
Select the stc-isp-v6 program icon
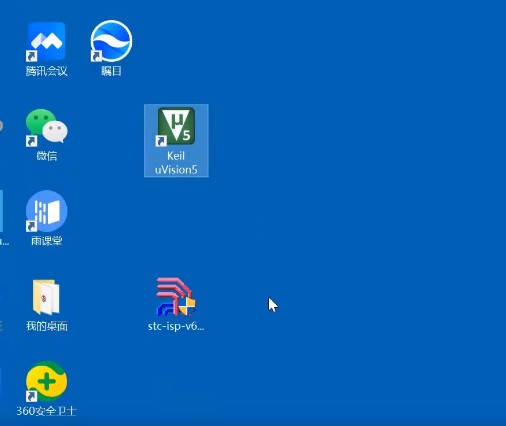(176, 297)
